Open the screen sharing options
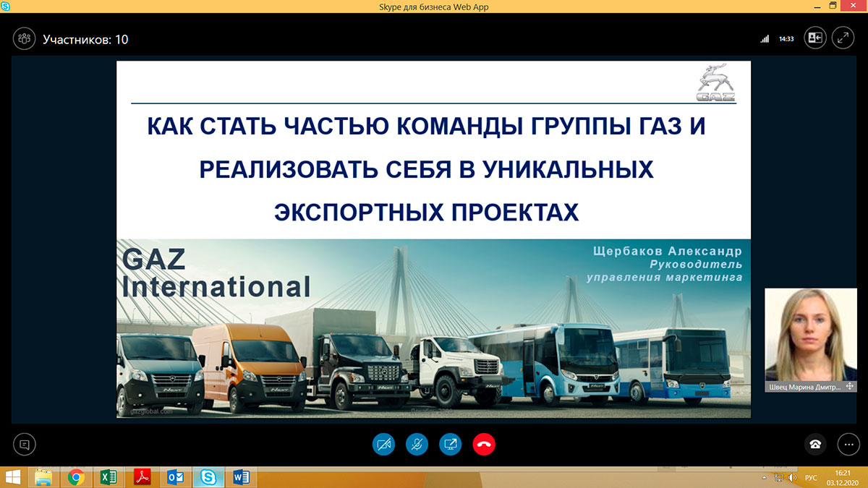This screenshot has height=488, width=868. [x=450, y=444]
